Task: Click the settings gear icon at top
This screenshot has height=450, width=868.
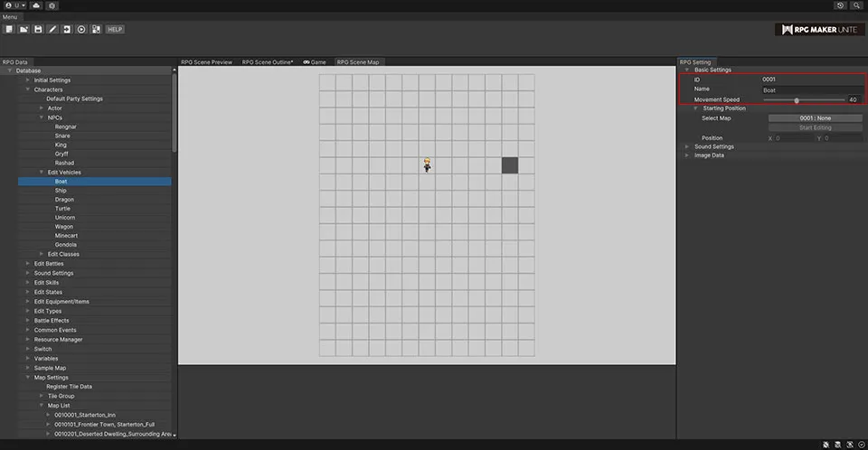Action: [52, 5]
